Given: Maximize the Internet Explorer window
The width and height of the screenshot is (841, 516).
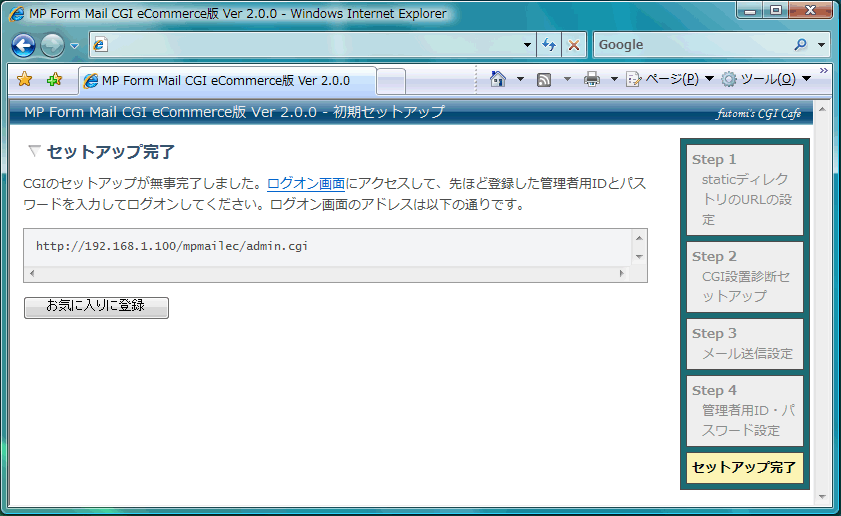Looking at the screenshot, I should point(776,11).
